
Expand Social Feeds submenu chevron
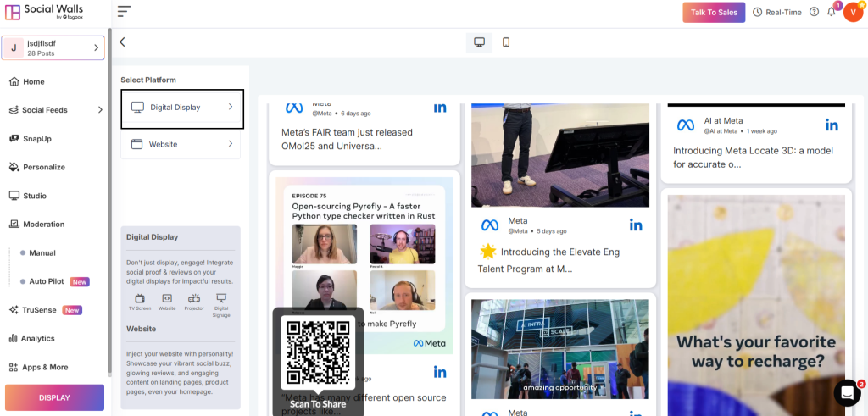coord(100,110)
